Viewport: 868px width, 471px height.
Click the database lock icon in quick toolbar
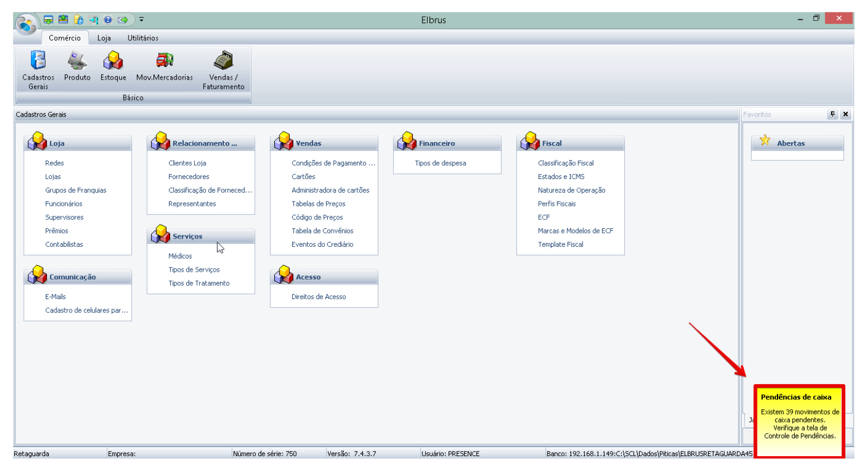(x=79, y=20)
